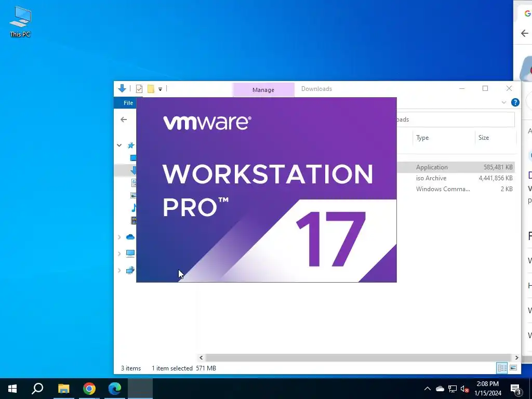Expand the OneDrive tree node
The height and width of the screenshot is (399, 532).
119,237
